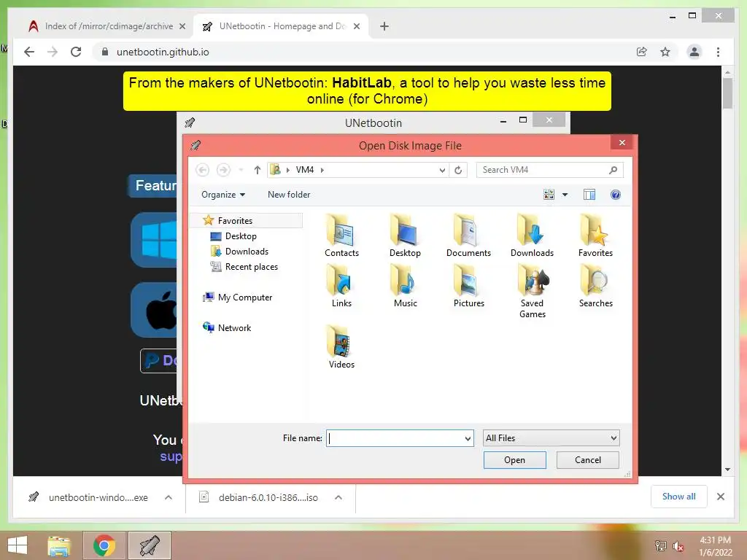Open the view options dropdown arrow
Screen dimensions: 747x560
pyautogui.click(x=565, y=194)
